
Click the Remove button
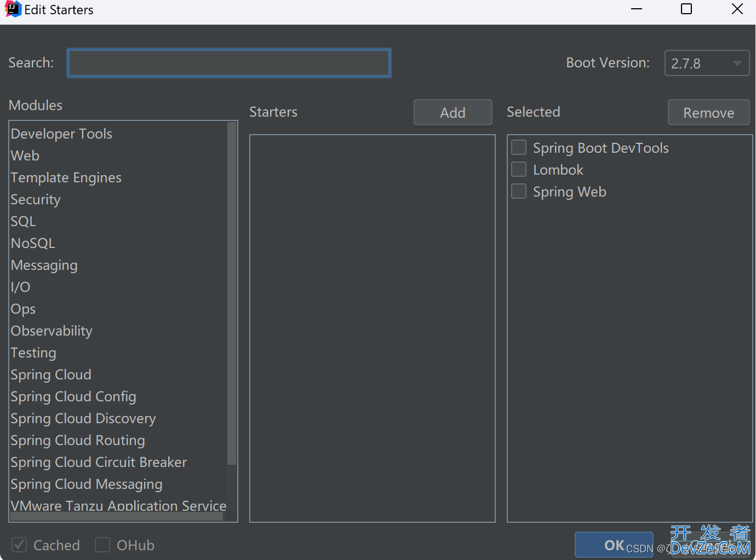[708, 112]
